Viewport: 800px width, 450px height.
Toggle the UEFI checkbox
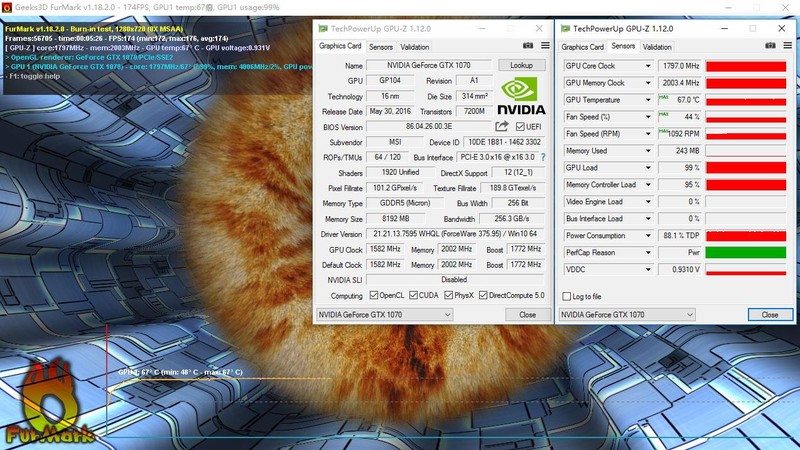pos(520,127)
